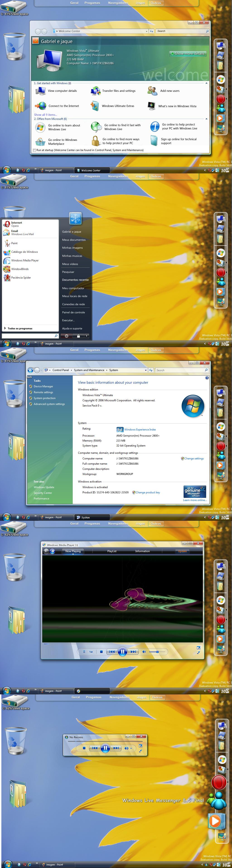Image resolution: width=232 pixels, height=868 pixels.
Task: Collapse the Get started with Windows section
Action: click(206, 83)
